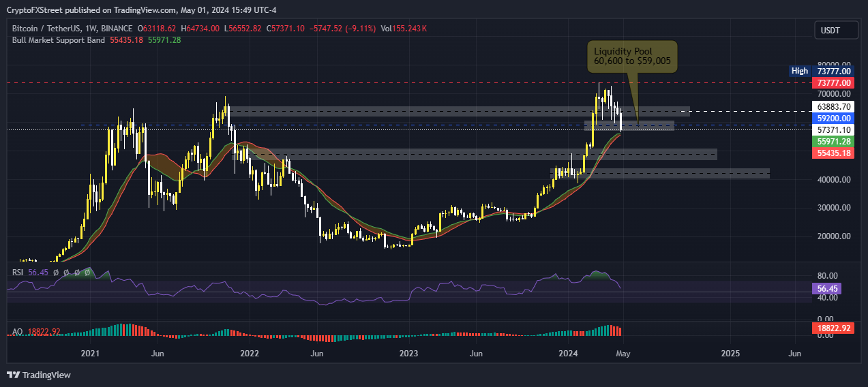
Task: Click the Liquidity Pool callout note
Action: tap(632, 57)
